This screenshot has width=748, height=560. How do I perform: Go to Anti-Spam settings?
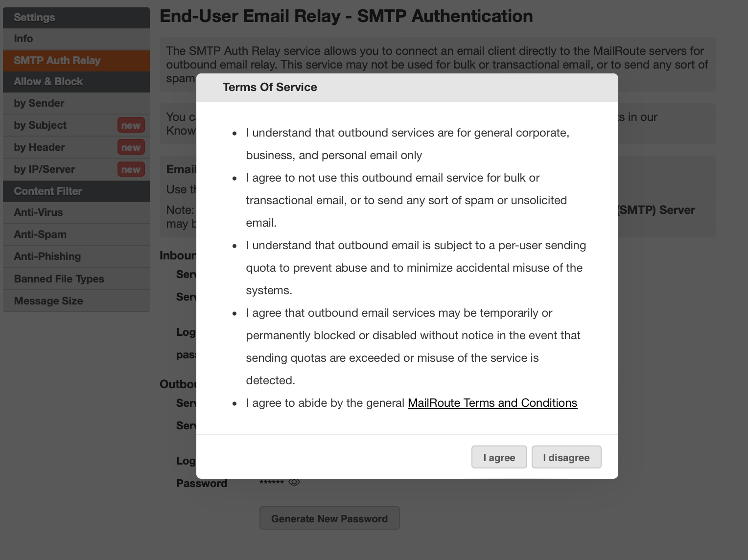(76, 234)
